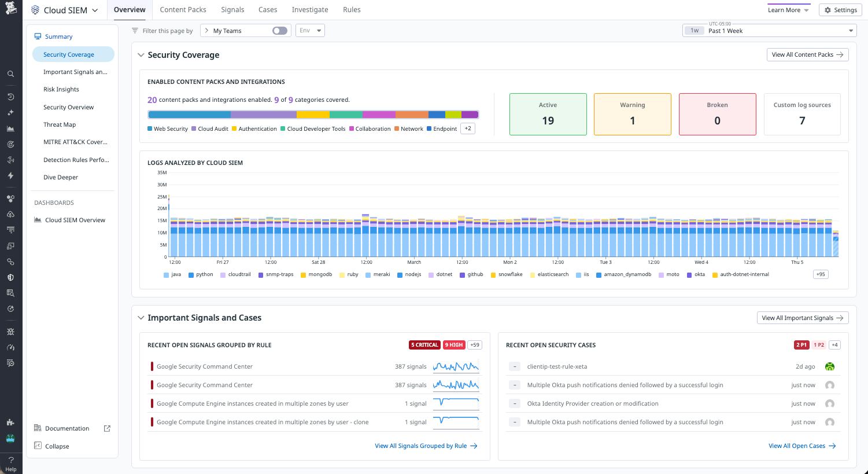
Task: Click yellow Authentication coverage bar segment
Action: [313, 115]
